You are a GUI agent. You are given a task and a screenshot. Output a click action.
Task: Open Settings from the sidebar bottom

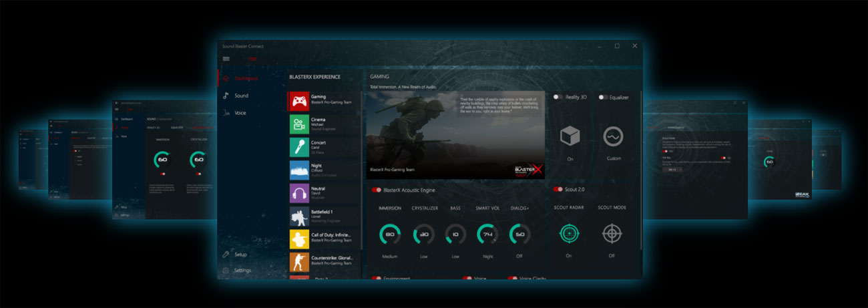pyautogui.click(x=242, y=271)
